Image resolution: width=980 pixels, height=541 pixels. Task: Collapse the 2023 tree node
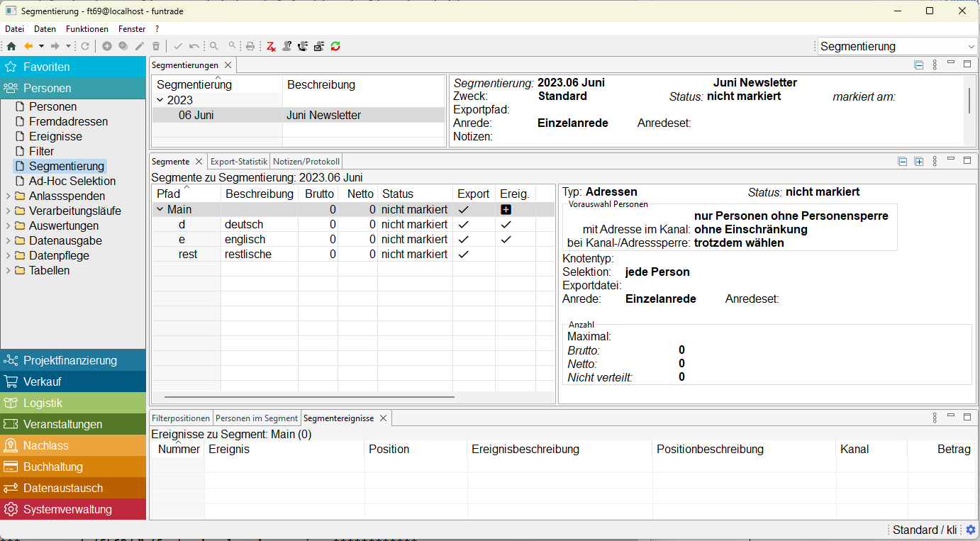click(160, 101)
